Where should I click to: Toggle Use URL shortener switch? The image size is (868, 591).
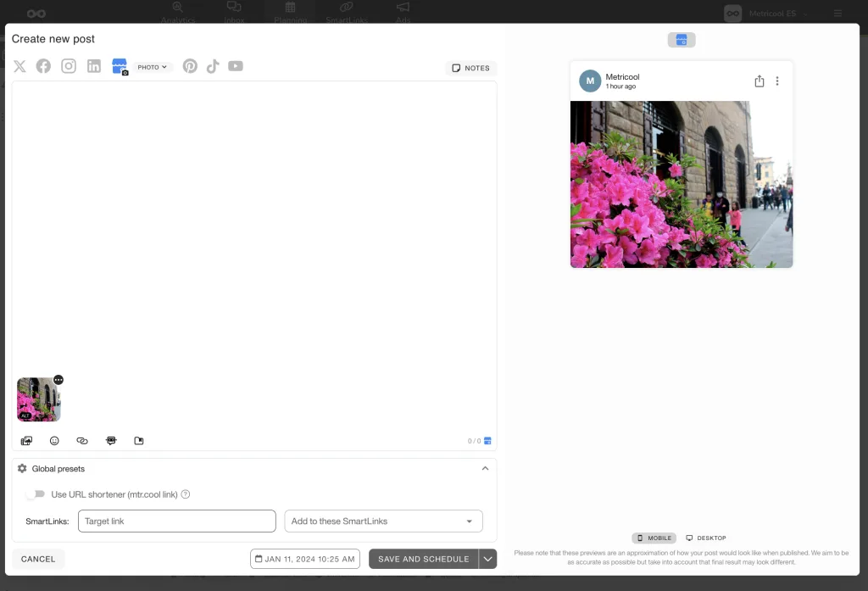click(x=36, y=494)
